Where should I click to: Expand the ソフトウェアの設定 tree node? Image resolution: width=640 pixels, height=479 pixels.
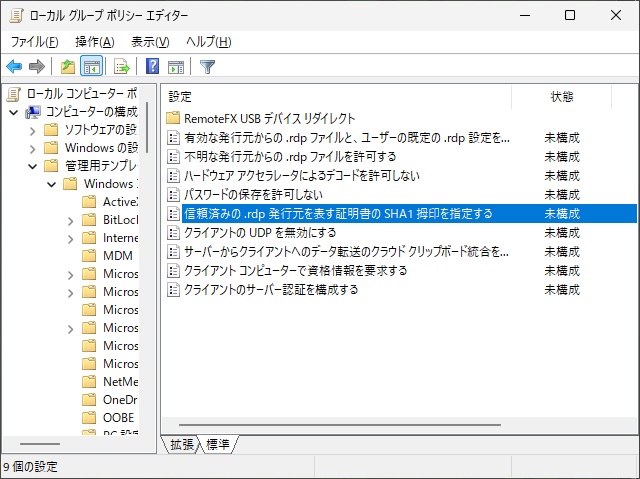tap(32, 130)
